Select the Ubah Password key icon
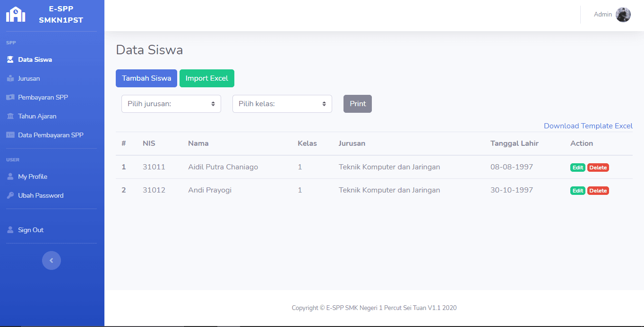The width and height of the screenshot is (644, 327). [x=10, y=195]
